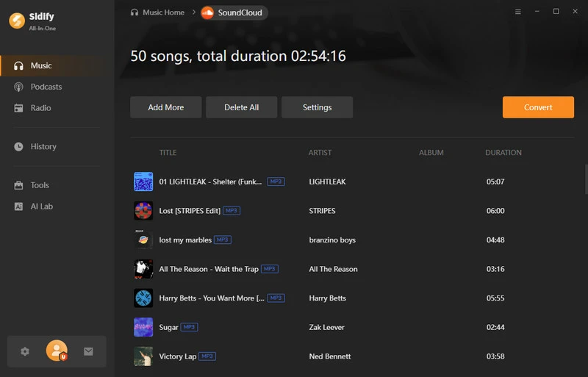Click the LIGHTLEAK Shelter album thumbnail
The image size is (588, 377).
tap(143, 182)
